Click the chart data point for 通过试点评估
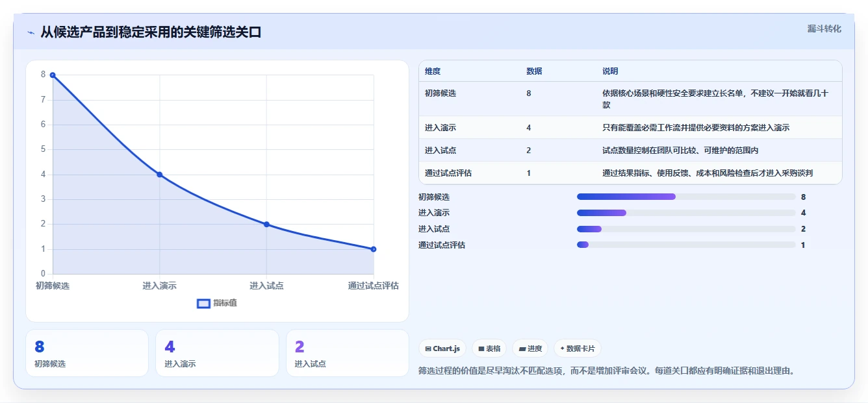Screen dimensions: 868x403 point(374,249)
